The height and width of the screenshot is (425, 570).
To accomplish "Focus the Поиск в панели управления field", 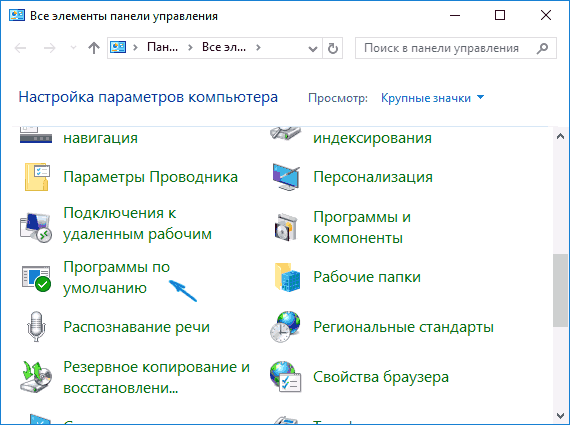I will pos(455,48).
